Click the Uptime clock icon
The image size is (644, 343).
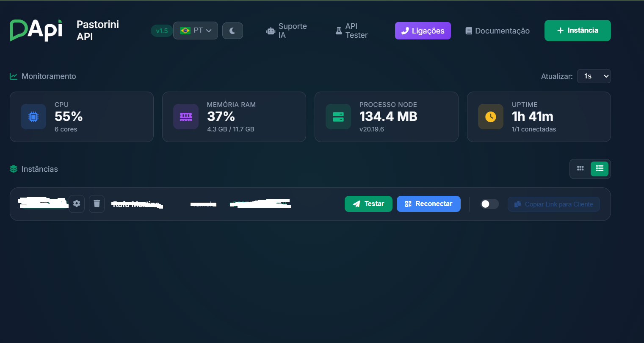point(491,117)
